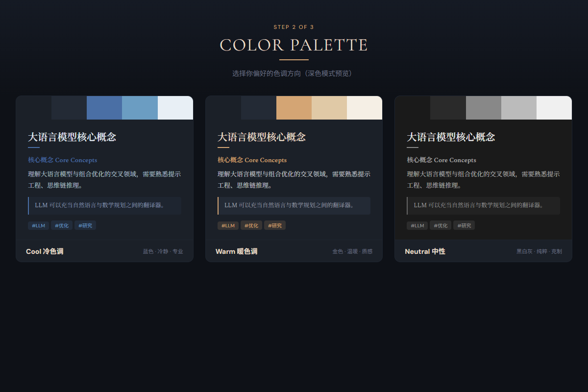Open Core Concepts link on the Cool card
This screenshot has width=588, height=392.
62,160
